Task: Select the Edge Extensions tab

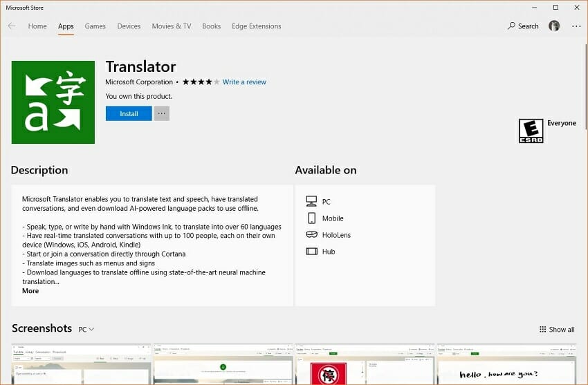Action: [257, 26]
